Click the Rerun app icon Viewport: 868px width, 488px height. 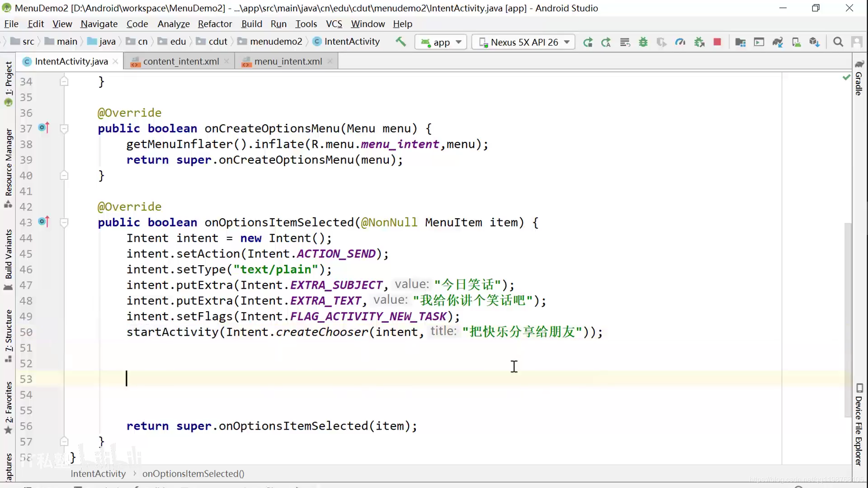tap(588, 42)
